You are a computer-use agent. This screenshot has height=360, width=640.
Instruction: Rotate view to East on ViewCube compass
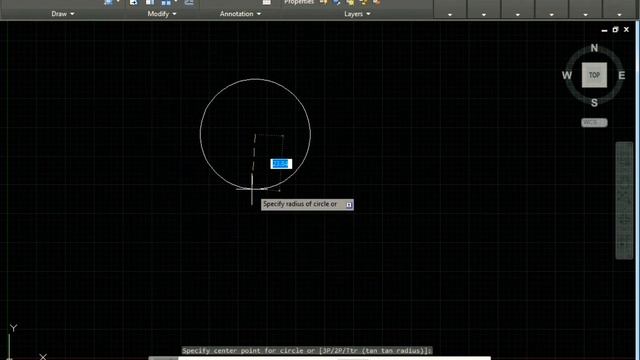[x=622, y=76]
